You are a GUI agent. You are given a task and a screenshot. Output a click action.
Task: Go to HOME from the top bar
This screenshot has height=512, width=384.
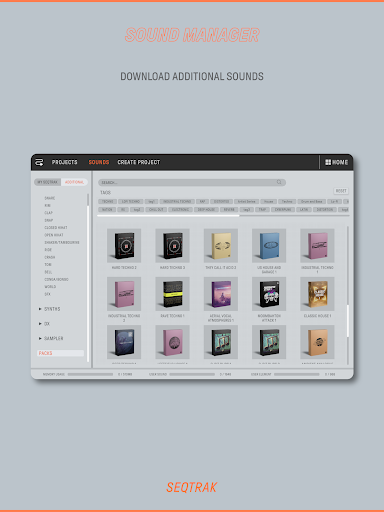[337, 162]
